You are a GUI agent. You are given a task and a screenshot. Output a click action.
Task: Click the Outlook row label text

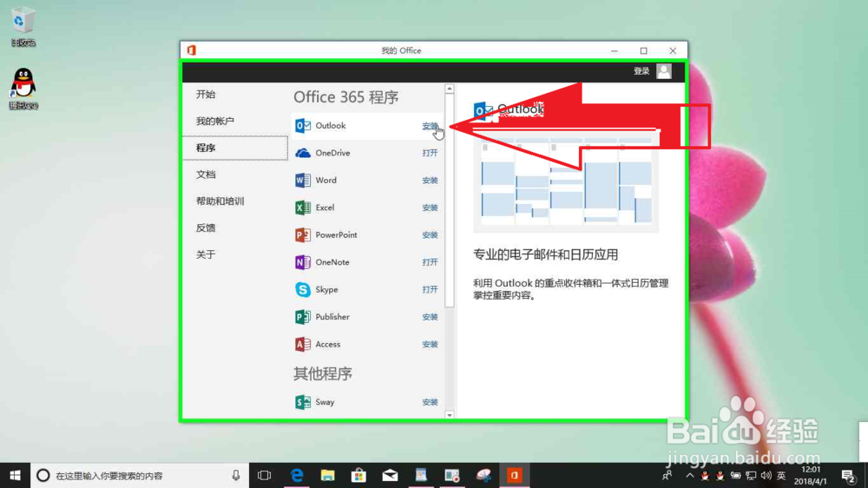point(331,126)
